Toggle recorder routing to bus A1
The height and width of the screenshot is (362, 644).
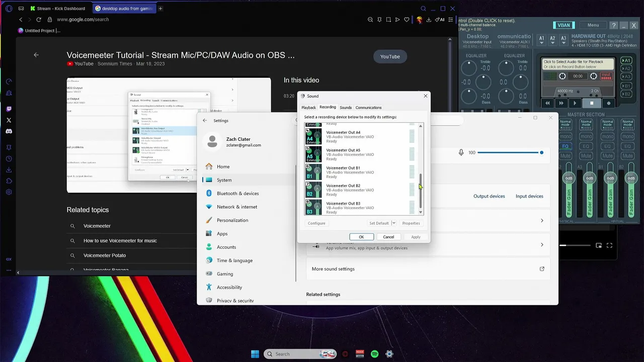626,61
